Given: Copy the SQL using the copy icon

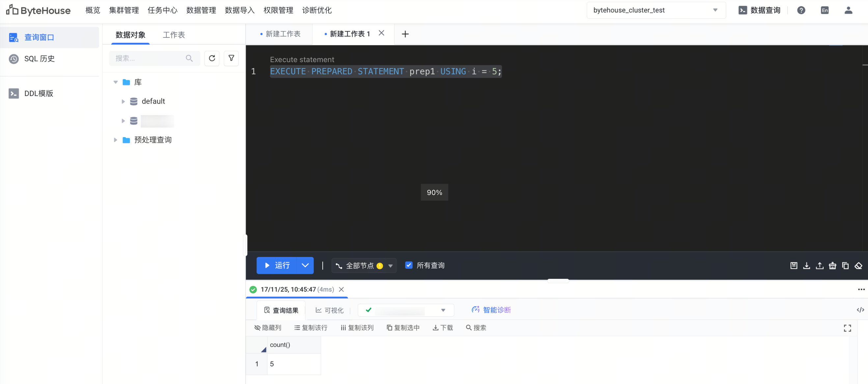Looking at the screenshot, I should (x=845, y=266).
